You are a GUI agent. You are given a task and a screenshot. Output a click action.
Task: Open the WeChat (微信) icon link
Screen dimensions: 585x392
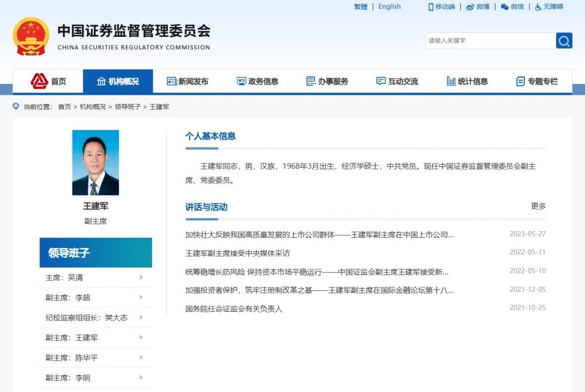pos(504,6)
